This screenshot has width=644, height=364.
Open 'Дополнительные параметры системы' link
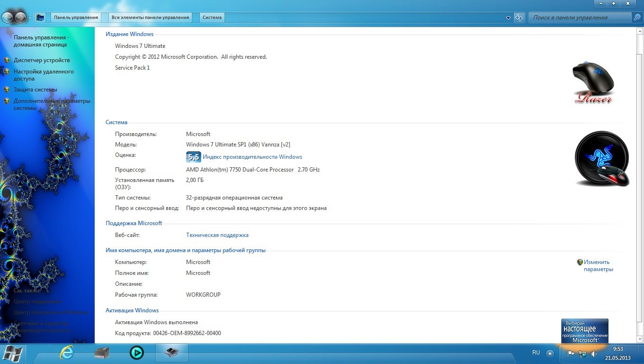52,104
